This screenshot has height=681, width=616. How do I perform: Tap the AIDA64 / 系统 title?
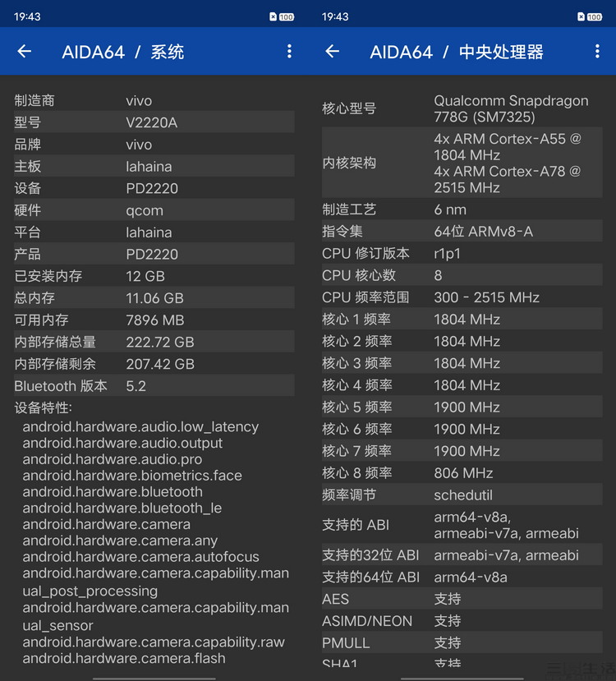pos(123,52)
